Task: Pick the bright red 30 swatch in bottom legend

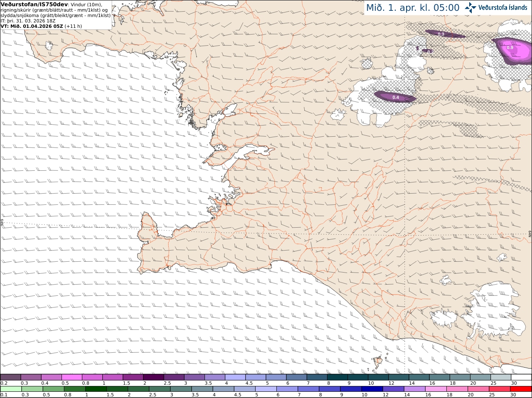Action: click(521, 389)
